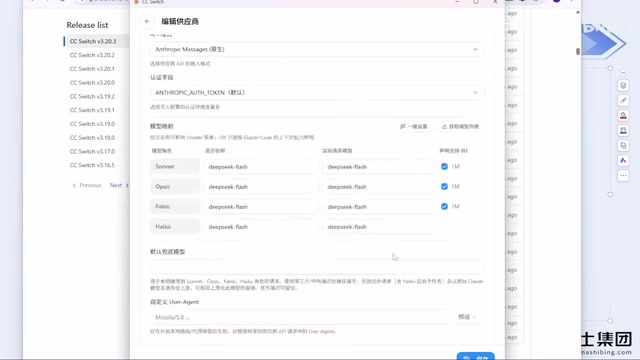Click the copy icon in right floating toolbar
The height and width of the screenshot is (360, 640).
(623, 146)
